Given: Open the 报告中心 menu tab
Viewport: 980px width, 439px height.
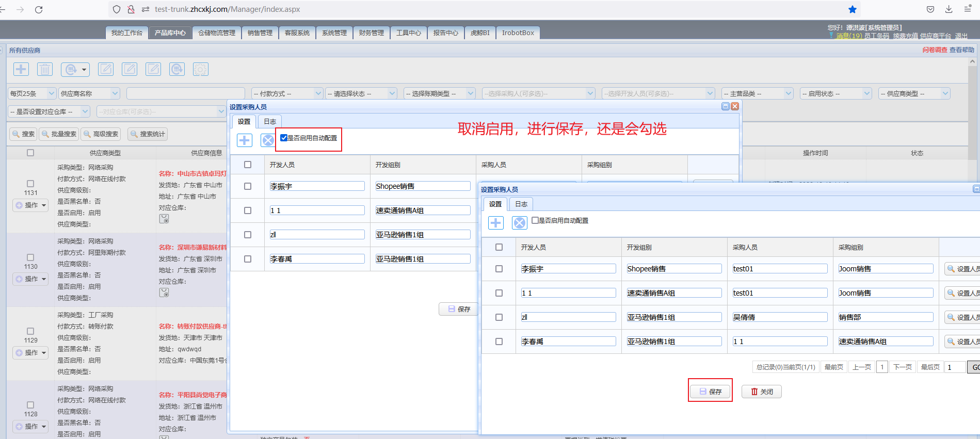Looking at the screenshot, I should tap(446, 32).
